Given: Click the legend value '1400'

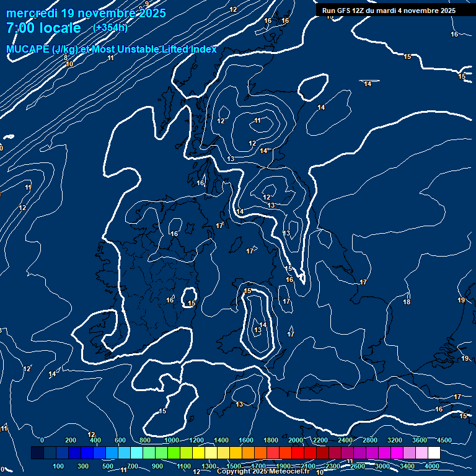Looking at the screenshot, I should pyautogui.click(x=221, y=440).
